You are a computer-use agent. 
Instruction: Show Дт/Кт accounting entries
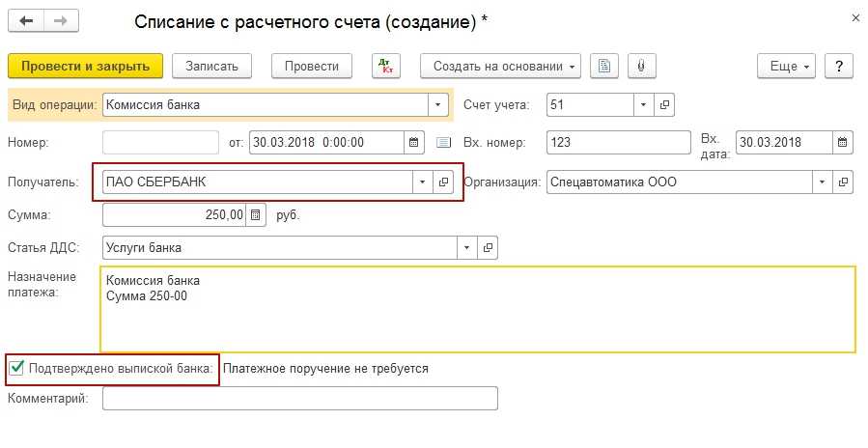[386, 66]
